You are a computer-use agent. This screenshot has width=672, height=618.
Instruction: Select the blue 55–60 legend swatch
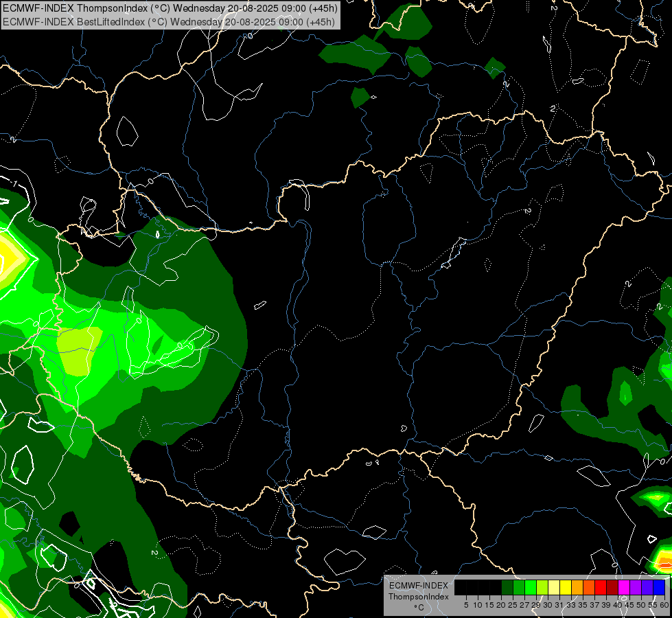click(x=659, y=587)
